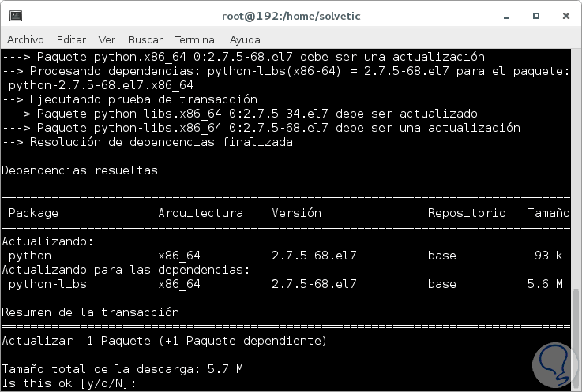Click 'Ejecutando prueba de transacción' line
The image size is (582, 392).
click(130, 99)
